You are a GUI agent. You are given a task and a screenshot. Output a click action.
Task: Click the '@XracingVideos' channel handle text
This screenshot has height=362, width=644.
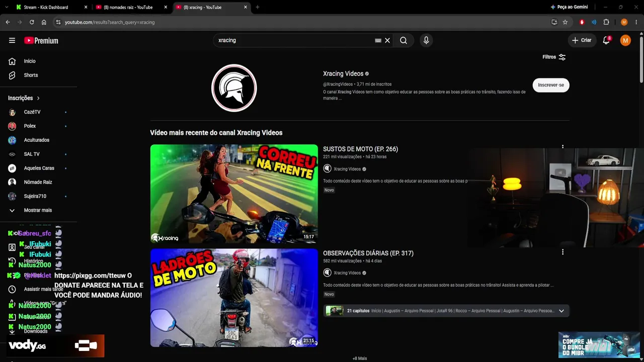click(338, 84)
